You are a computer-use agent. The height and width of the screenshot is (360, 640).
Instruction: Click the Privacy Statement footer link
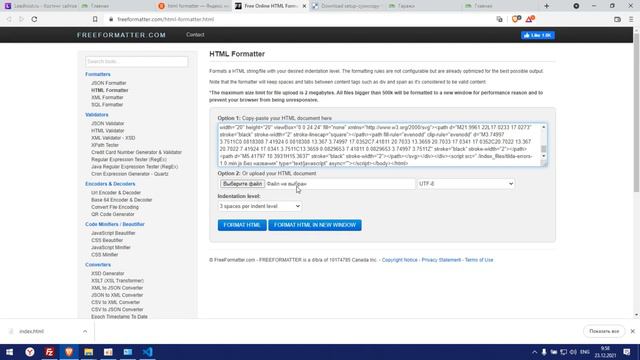coord(441,260)
